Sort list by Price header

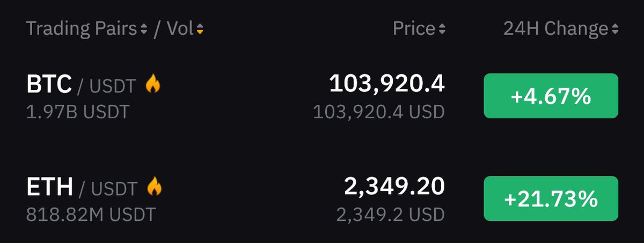tap(414, 29)
